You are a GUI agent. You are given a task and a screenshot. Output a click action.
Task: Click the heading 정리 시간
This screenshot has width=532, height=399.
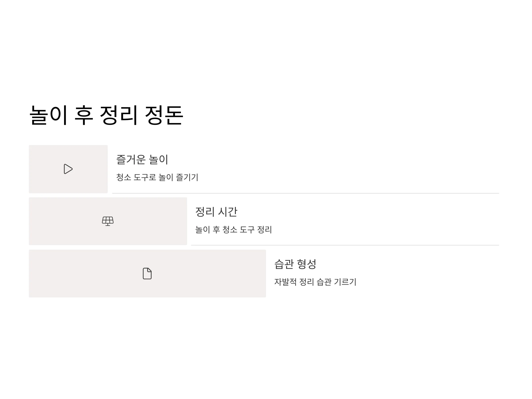[x=216, y=212]
